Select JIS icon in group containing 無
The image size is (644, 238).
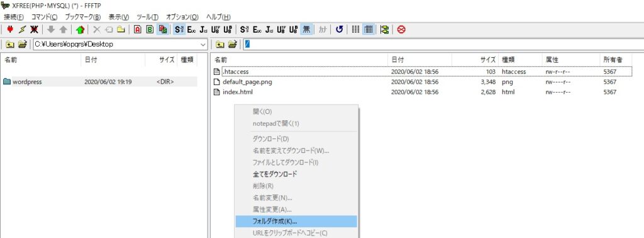[269, 30]
